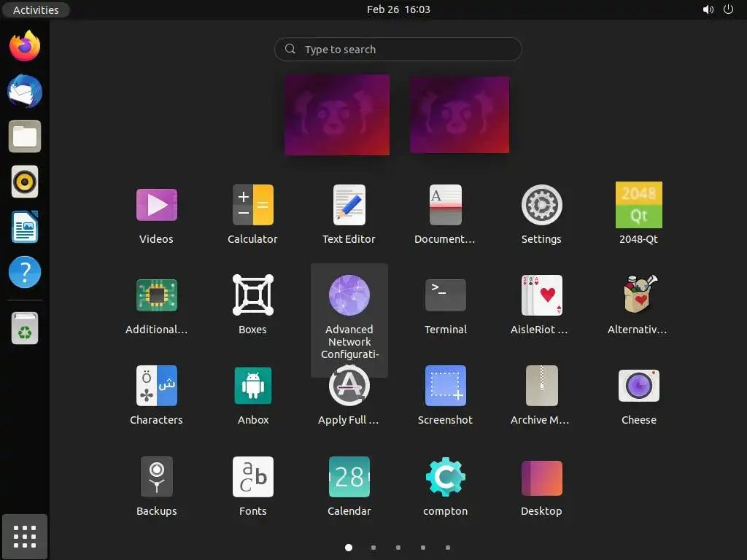Image resolution: width=747 pixels, height=560 pixels.
Task: Go to the third app grid page dot
Action: pyautogui.click(x=398, y=548)
